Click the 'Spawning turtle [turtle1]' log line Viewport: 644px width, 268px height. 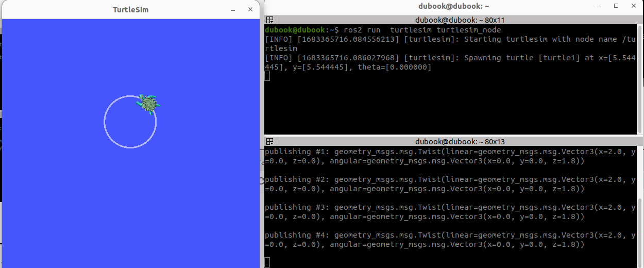coord(450,62)
